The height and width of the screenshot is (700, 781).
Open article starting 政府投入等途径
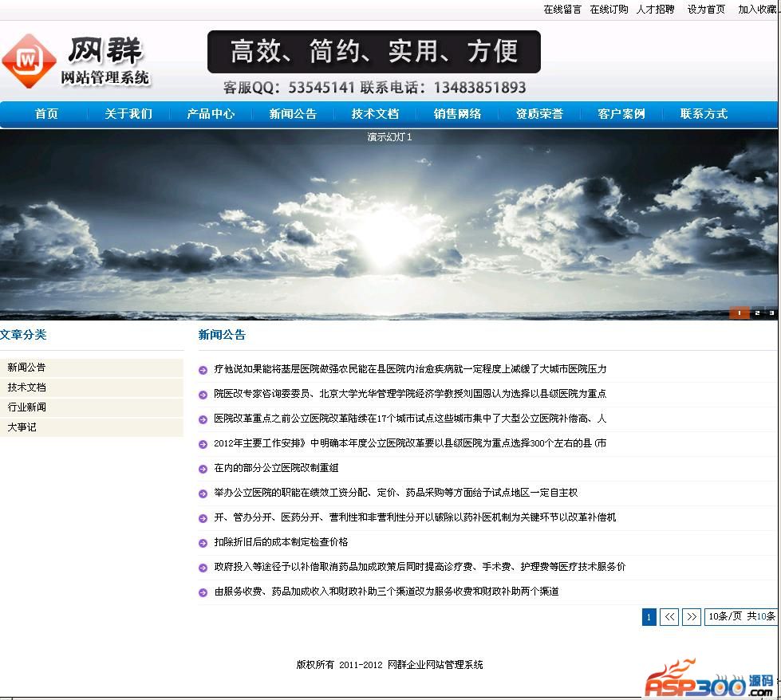click(420, 567)
